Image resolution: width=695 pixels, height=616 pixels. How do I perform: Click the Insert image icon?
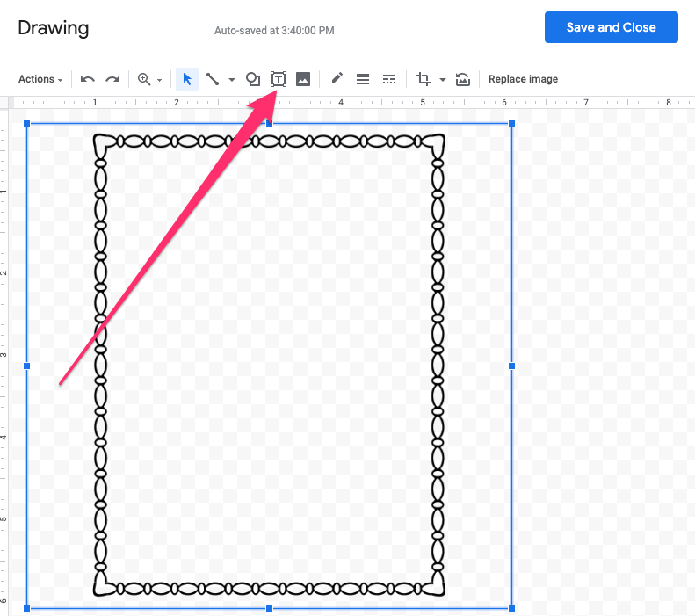point(303,79)
